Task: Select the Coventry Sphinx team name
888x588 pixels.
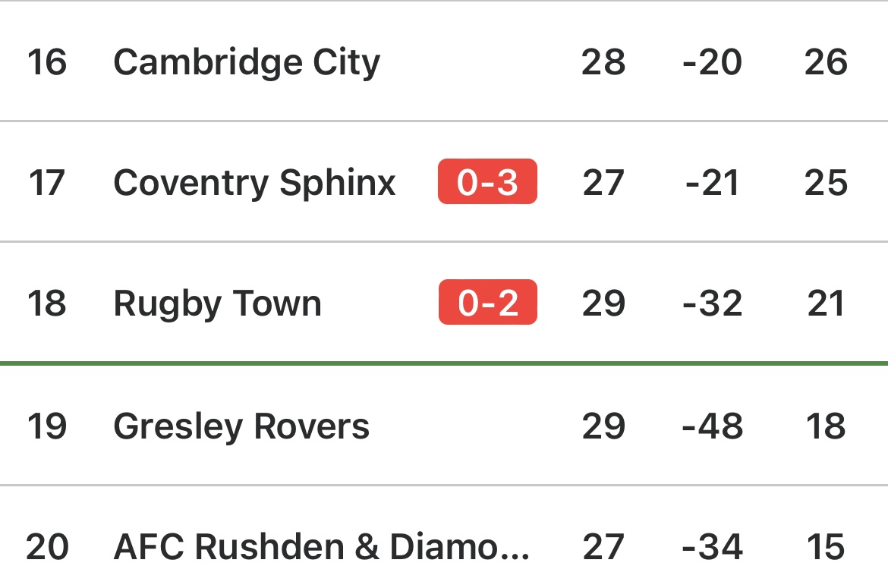Action: pyautogui.click(x=254, y=183)
